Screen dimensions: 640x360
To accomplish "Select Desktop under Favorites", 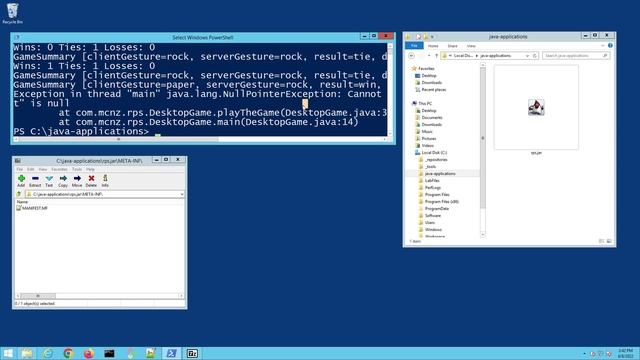I will pos(426,76).
